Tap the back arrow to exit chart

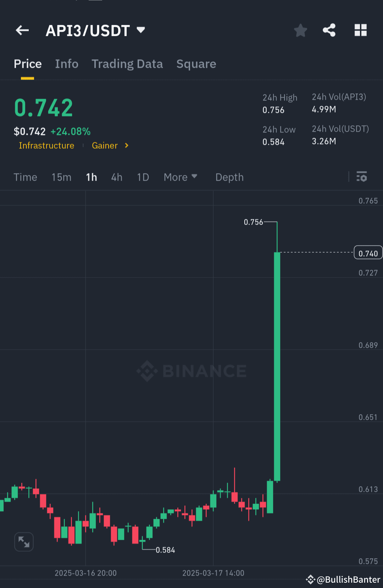click(22, 30)
